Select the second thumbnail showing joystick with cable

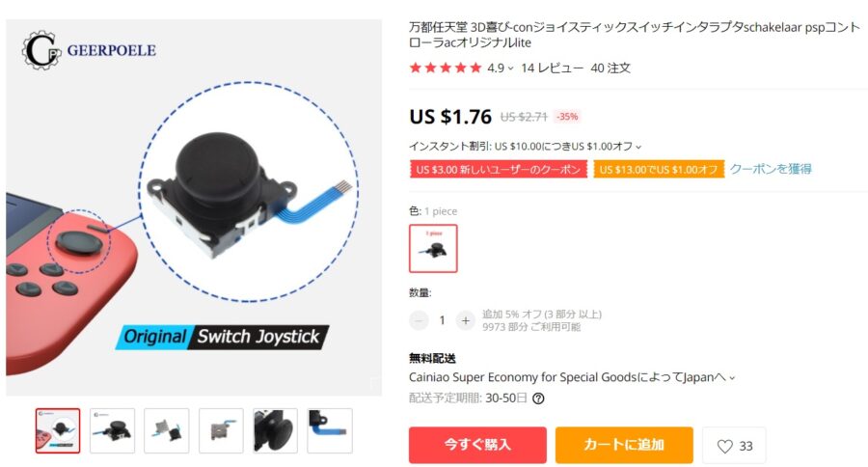pyautogui.click(x=113, y=430)
